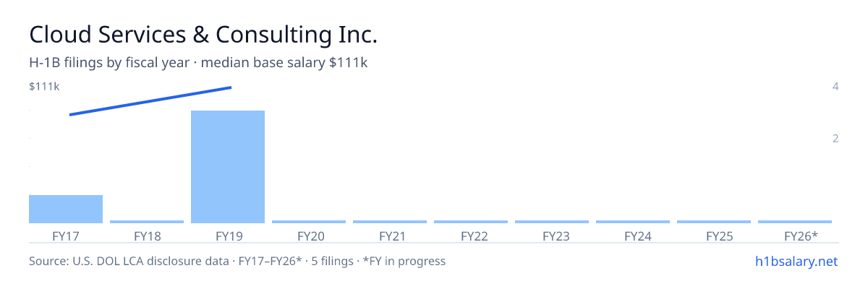Click the FY19 axis label
The width and height of the screenshot is (868, 289).
pos(228,236)
